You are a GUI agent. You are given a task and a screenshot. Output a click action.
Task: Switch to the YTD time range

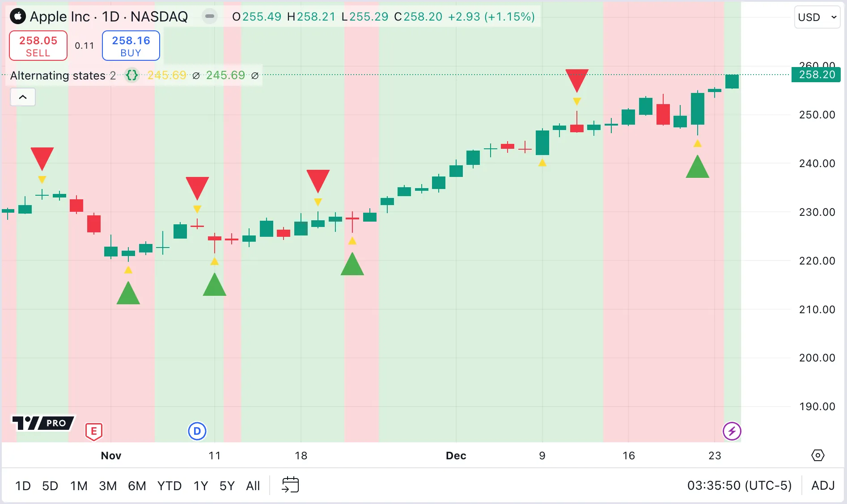pos(169,486)
